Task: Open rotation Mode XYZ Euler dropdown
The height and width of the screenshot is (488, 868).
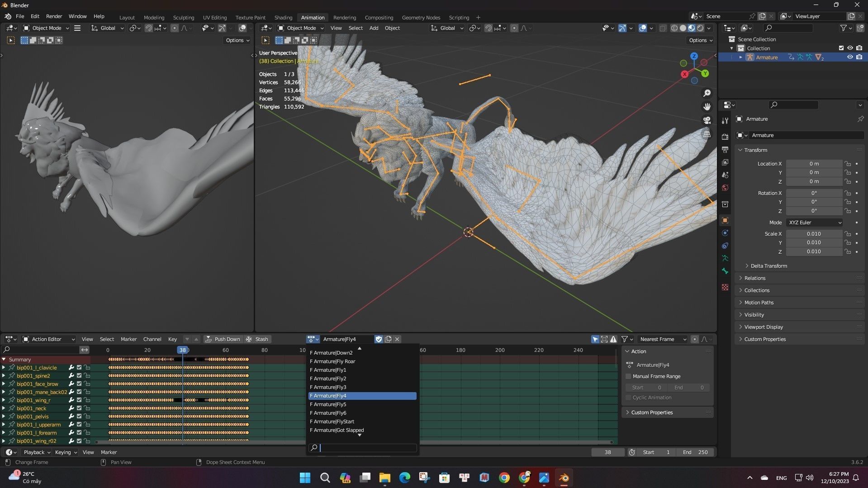Action: [x=815, y=223]
